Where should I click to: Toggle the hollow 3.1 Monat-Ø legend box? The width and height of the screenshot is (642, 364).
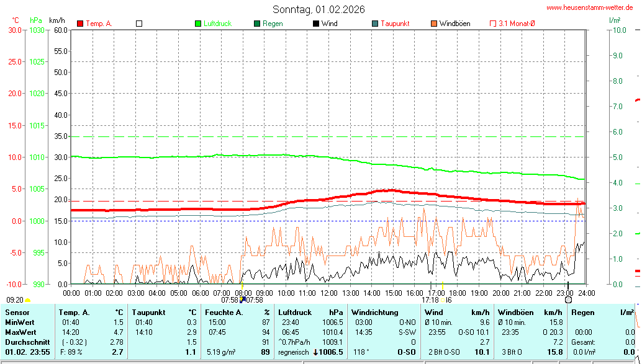[x=493, y=24]
